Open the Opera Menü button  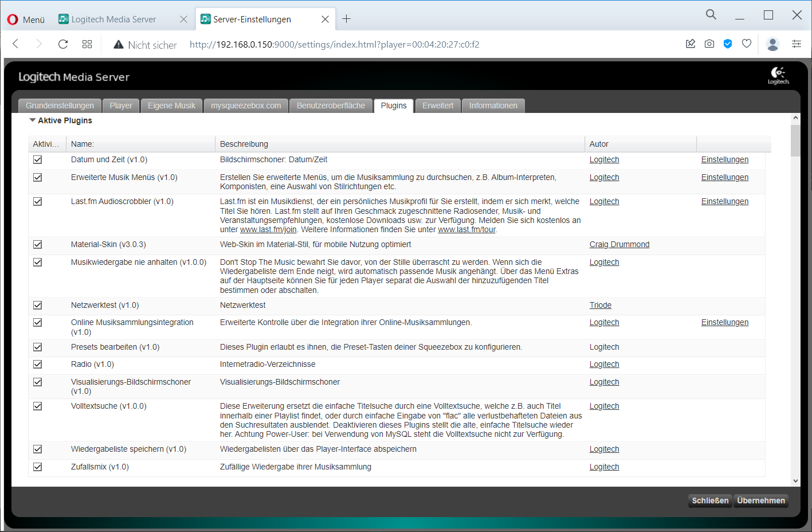26,19
